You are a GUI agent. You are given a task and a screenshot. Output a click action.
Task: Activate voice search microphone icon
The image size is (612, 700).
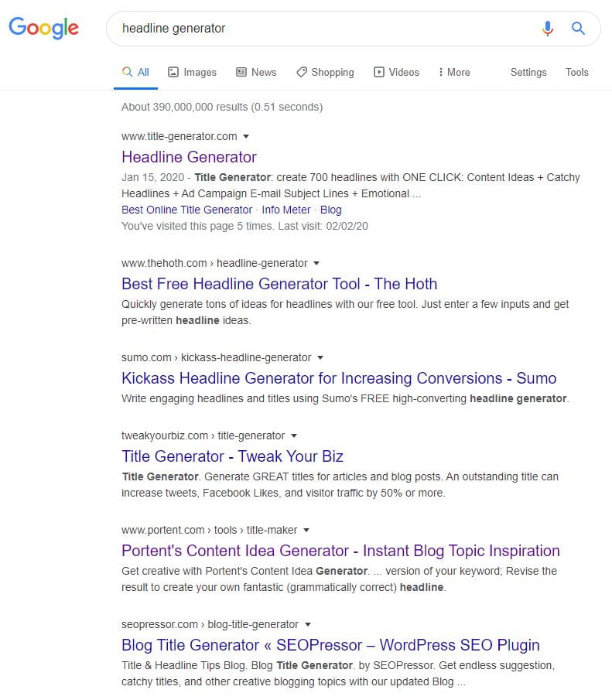pos(548,28)
